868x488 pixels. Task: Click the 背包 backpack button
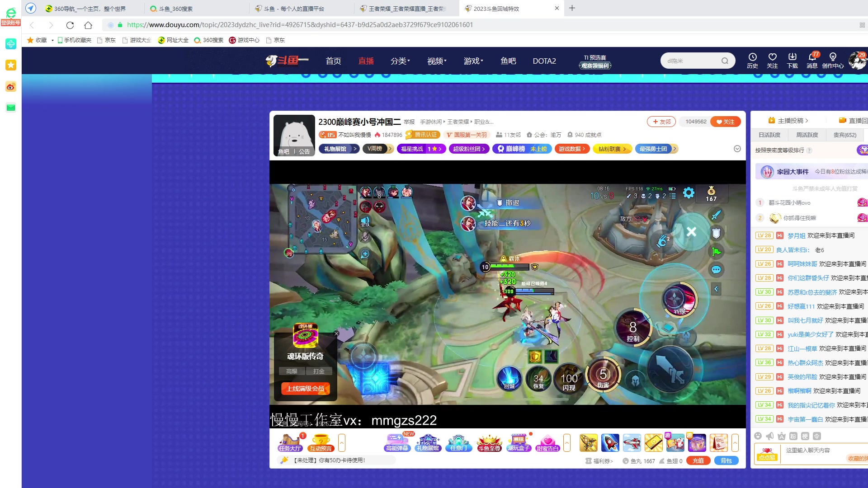pyautogui.click(x=726, y=460)
